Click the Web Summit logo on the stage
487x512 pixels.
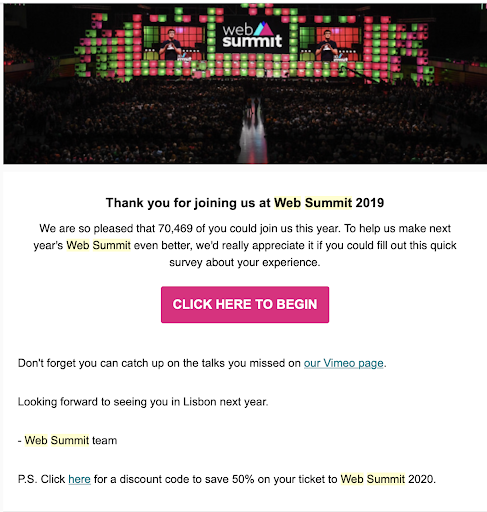click(252, 35)
